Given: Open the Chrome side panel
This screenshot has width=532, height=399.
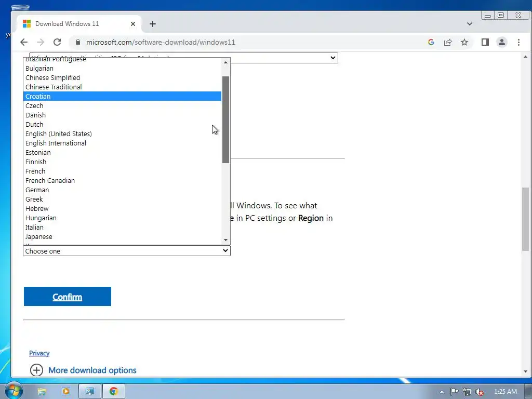Looking at the screenshot, I should (x=485, y=42).
